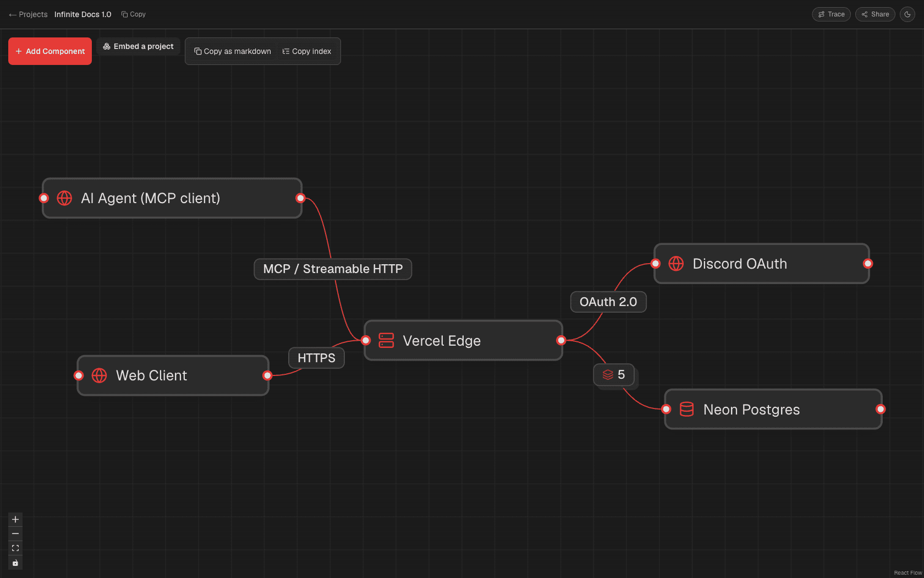Click the Share button

[875, 14]
